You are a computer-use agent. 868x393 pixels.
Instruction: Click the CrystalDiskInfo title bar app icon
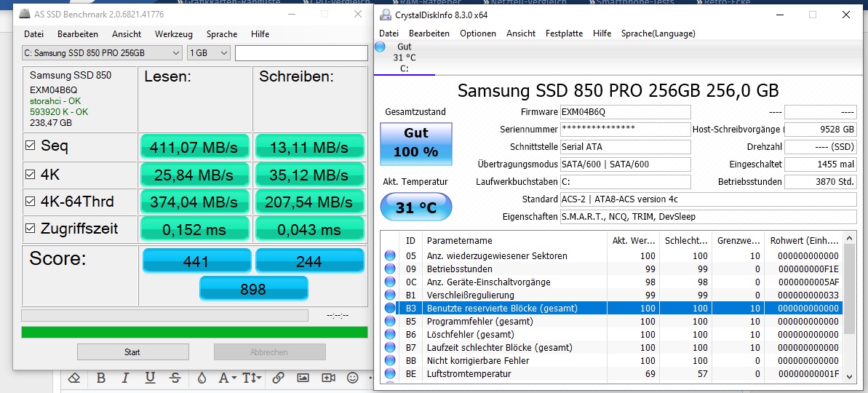tap(385, 15)
